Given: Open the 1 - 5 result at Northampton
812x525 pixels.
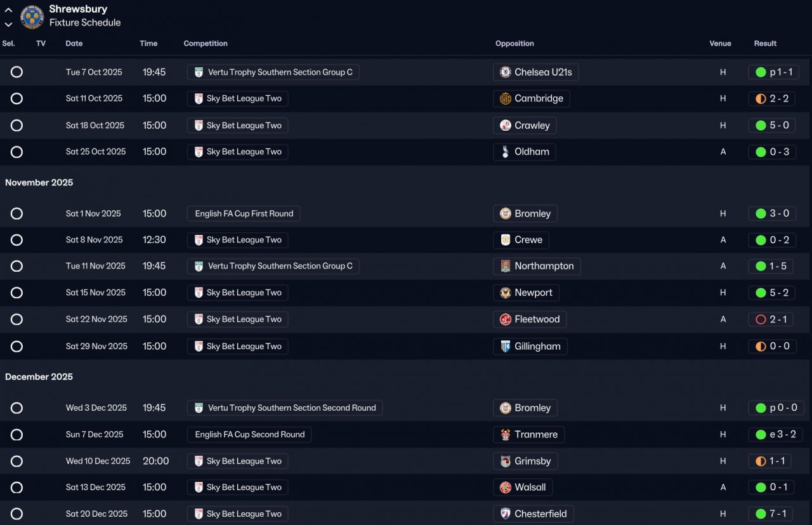Looking at the screenshot, I should 770,266.
